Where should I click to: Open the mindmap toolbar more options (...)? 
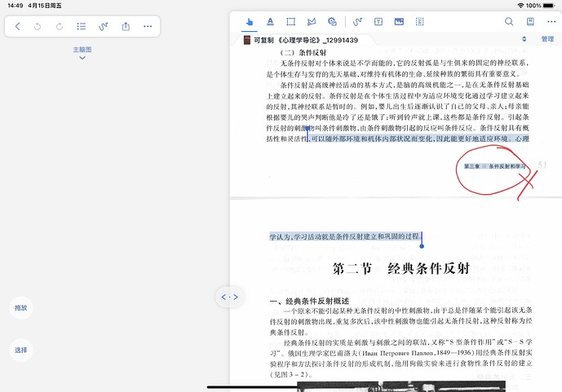coord(148,26)
